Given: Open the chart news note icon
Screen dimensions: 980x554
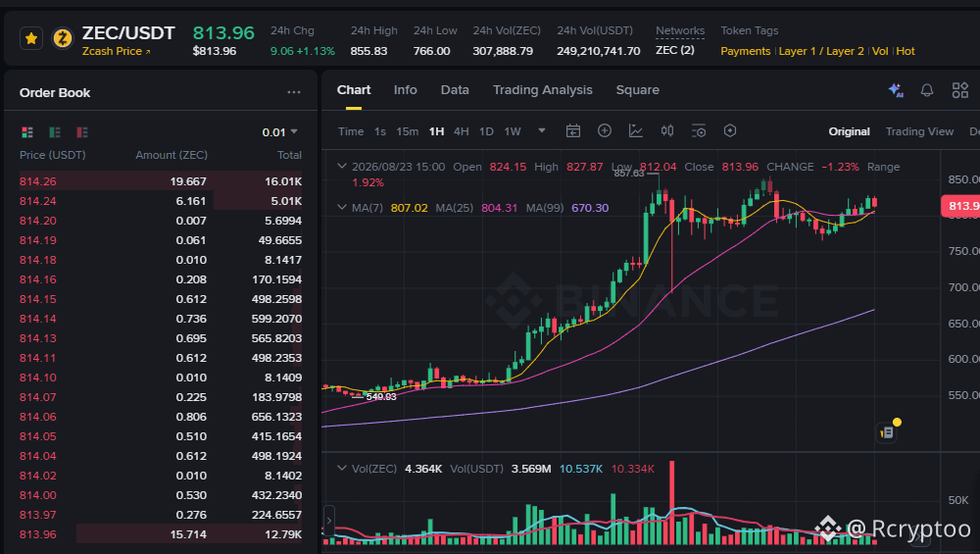Looking at the screenshot, I should pyautogui.click(x=887, y=432).
